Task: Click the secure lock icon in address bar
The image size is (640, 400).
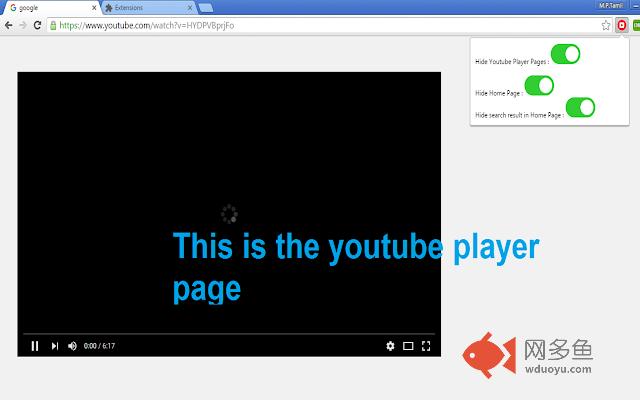Action: click(x=53, y=25)
